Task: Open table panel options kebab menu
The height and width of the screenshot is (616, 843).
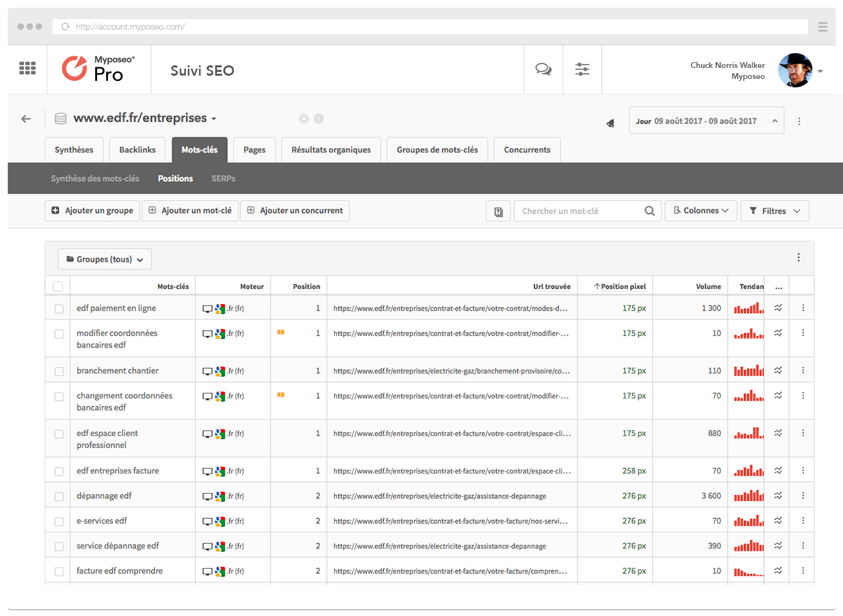Action: click(x=798, y=258)
